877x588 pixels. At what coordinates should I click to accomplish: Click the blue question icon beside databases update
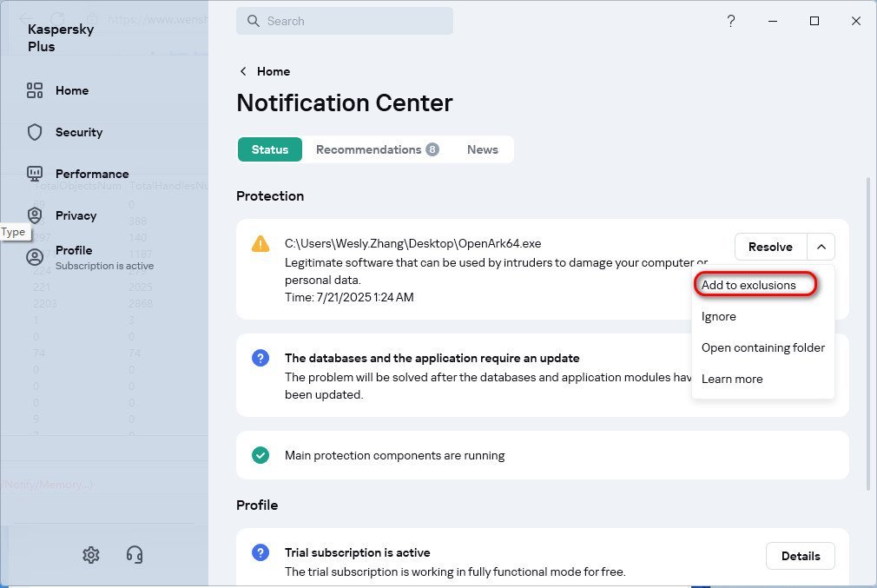coord(260,358)
